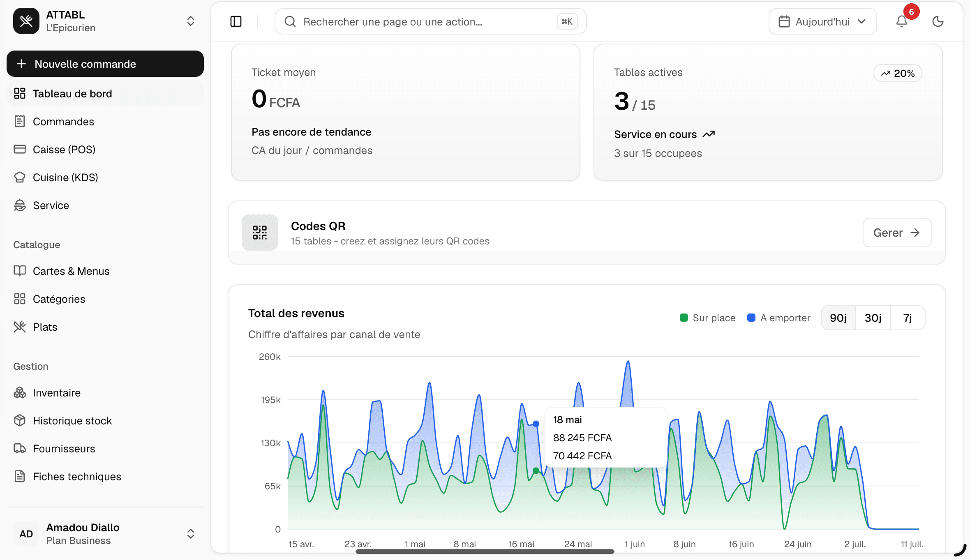Select the 7j range tab
This screenshot has width=970, height=560.
coord(908,318)
